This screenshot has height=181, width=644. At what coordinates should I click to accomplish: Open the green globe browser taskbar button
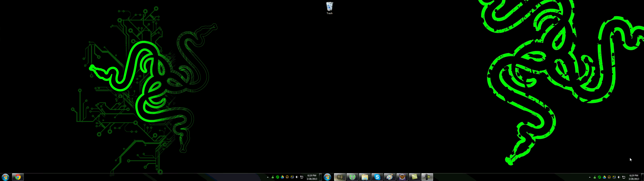352,177
